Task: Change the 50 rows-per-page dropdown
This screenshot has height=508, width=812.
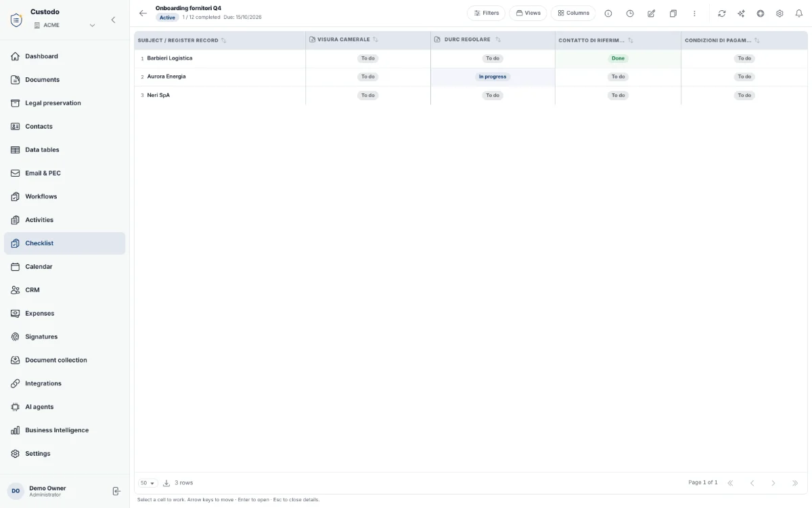Action: (x=148, y=483)
